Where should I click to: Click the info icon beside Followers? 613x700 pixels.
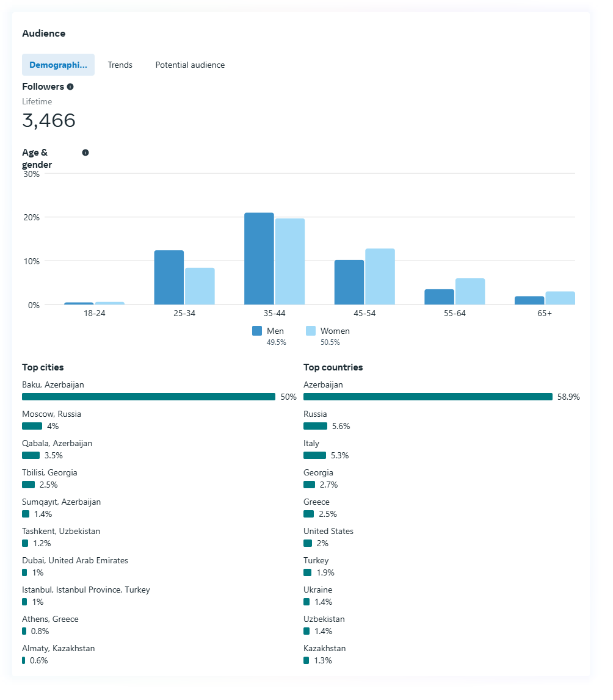[70, 87]
